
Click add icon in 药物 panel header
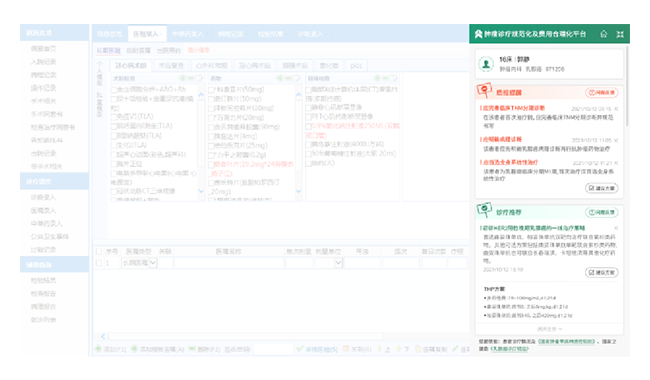[280, 78]
